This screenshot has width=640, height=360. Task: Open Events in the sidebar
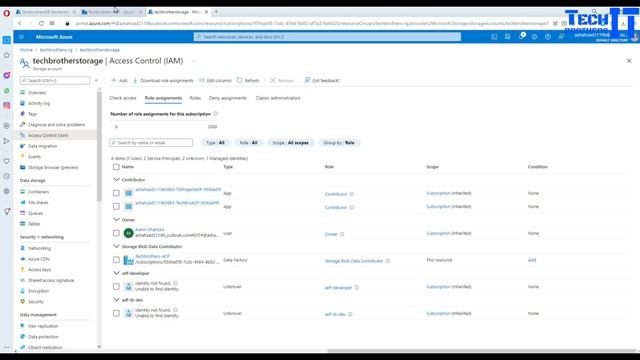click(34, 157)
